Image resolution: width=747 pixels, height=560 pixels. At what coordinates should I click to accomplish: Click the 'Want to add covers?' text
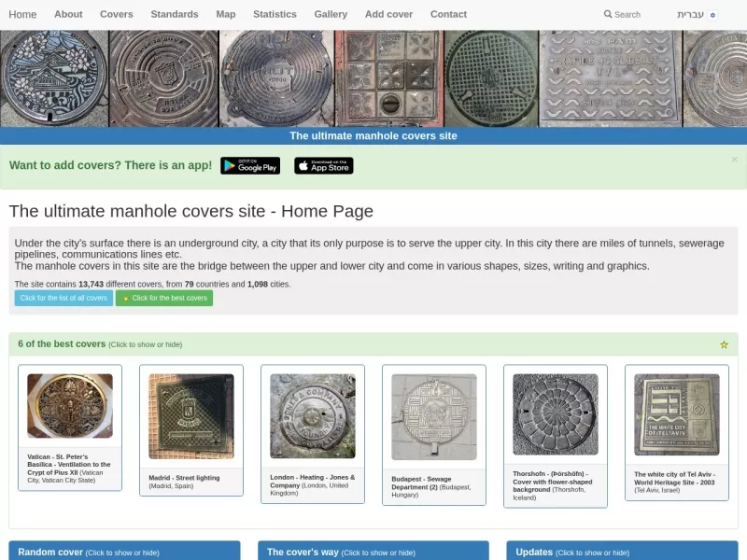pyautogui.click(x=110, y=165)
